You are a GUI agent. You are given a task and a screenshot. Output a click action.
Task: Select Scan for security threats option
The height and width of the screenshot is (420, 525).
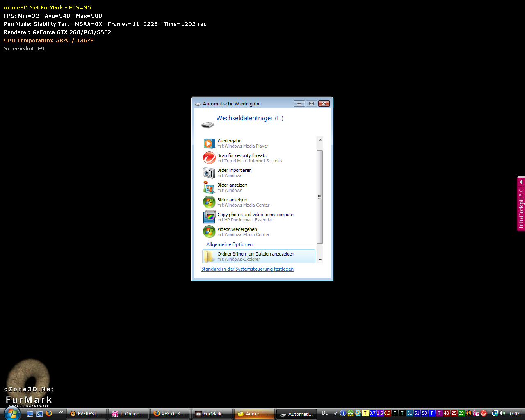[x=259, y=158]
